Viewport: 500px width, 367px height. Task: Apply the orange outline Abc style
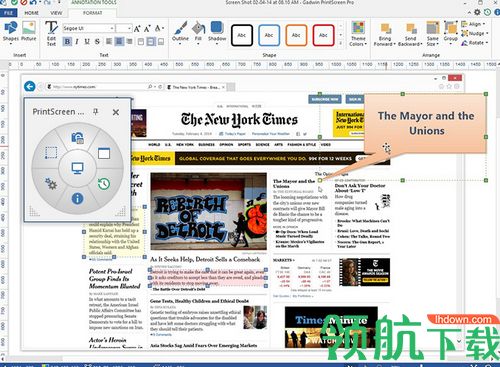(296, 35)
